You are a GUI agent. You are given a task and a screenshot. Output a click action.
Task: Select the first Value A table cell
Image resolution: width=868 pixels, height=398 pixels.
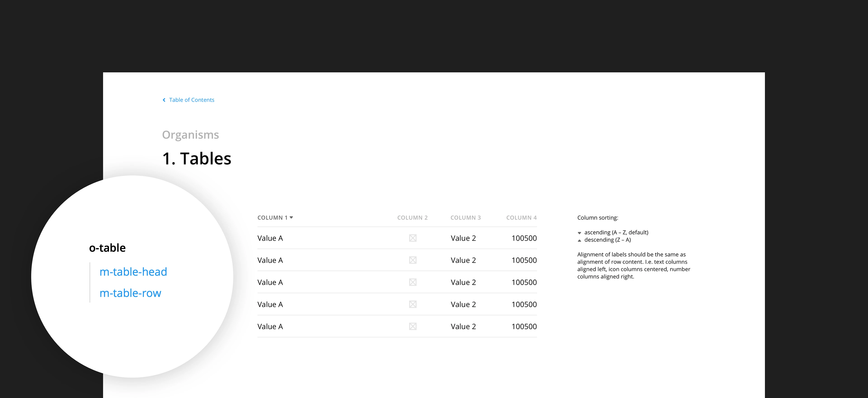point(270,238)
